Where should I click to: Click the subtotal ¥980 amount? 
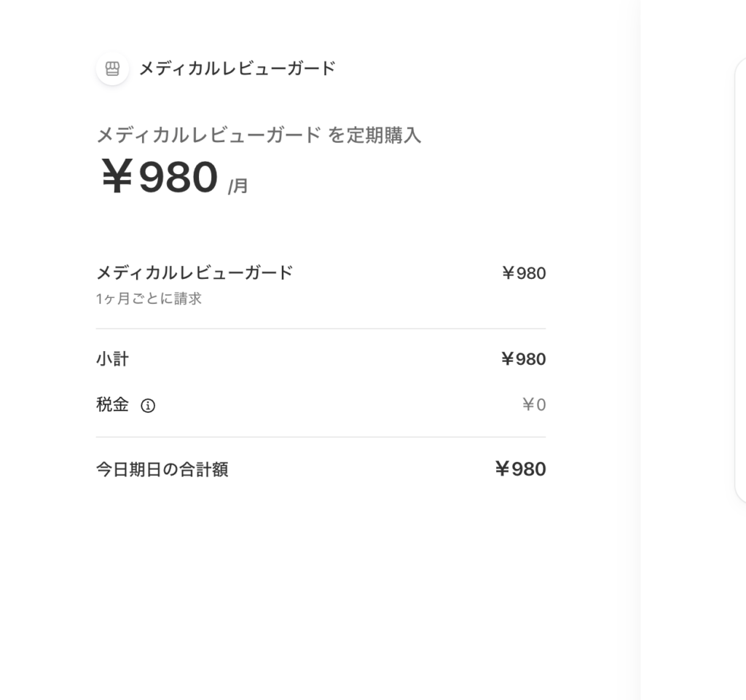coord(523,359)
